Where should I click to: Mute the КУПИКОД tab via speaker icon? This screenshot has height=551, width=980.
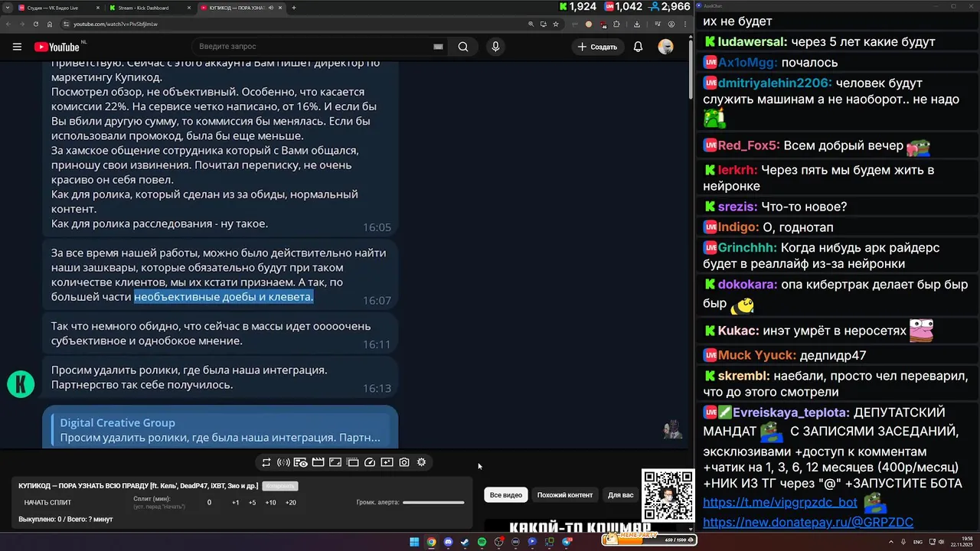270,8
